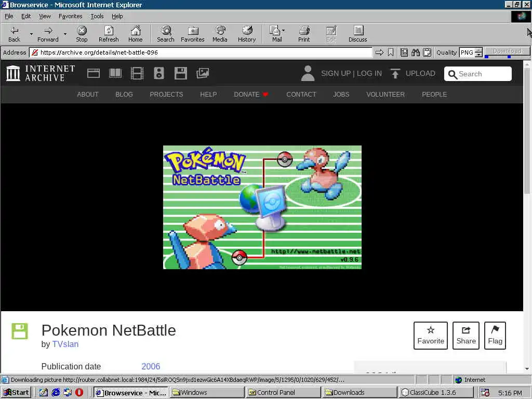532x399 pixels.
Task: Print the page from the toolbar
Action: (x=304, y=34)
